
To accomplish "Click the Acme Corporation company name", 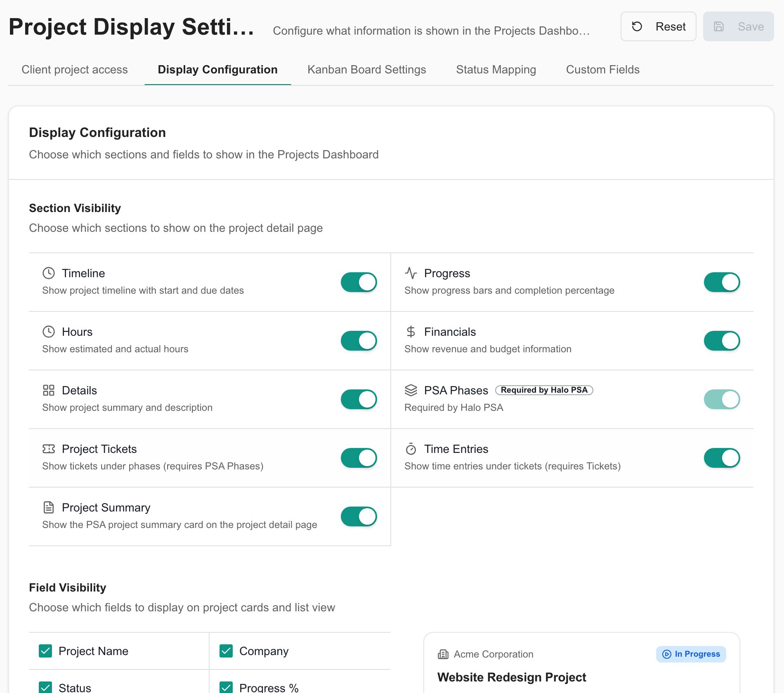I will click(494, 654).
